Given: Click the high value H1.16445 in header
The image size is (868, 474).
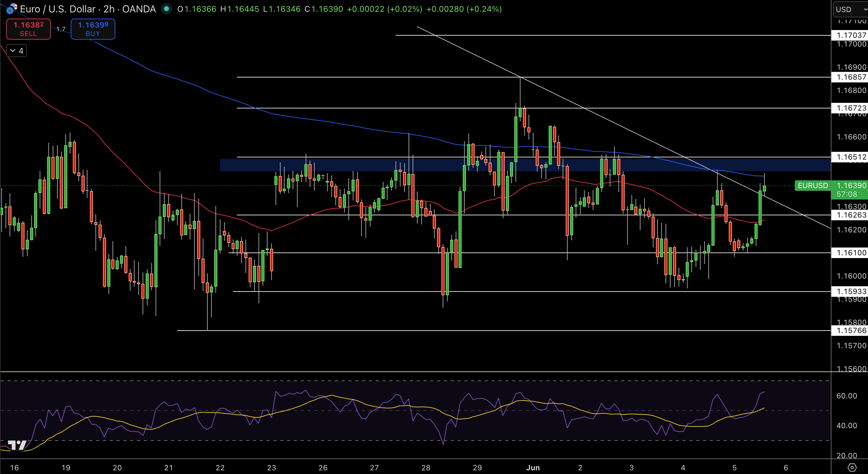Looking at the screenshot, I should (240, 9).
